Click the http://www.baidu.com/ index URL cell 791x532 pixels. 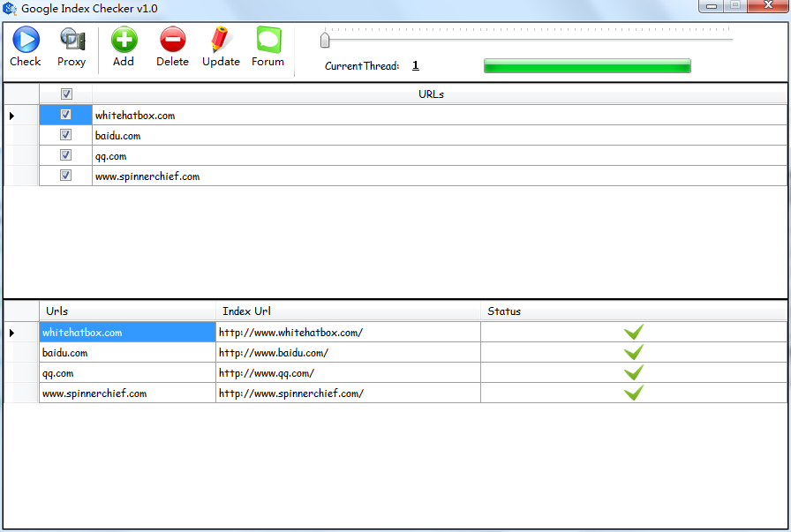click(x=274, y=353)
